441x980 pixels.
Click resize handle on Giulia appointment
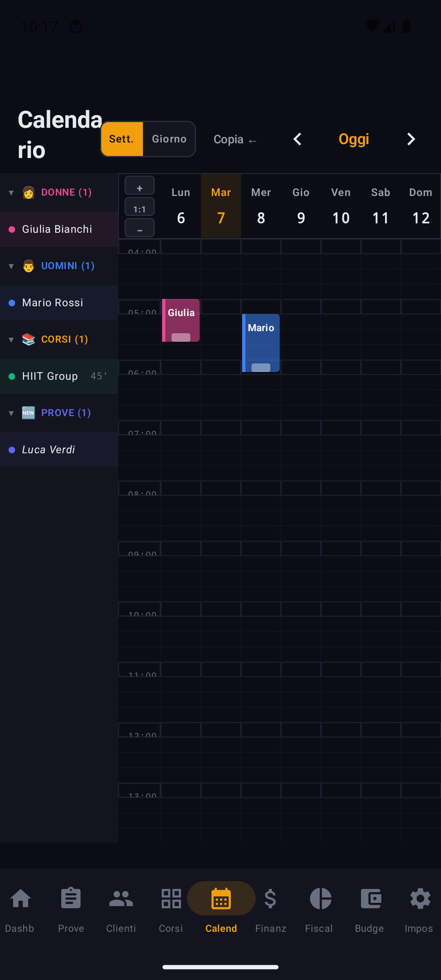(x=181, y=337)
